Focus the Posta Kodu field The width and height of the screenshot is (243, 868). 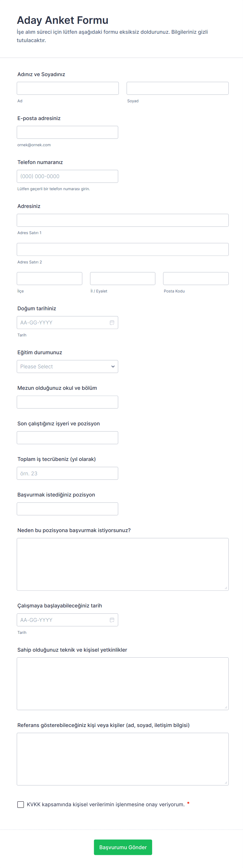[x=195, y=278]
